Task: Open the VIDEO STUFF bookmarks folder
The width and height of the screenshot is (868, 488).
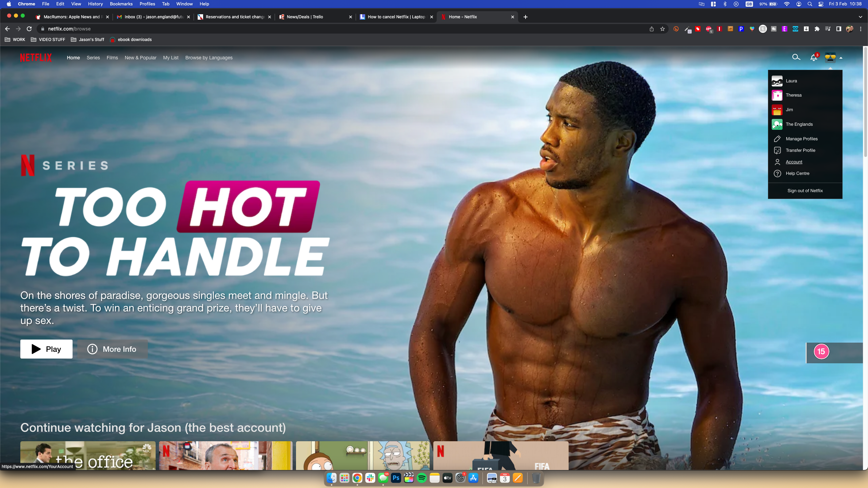Action: pos(48,40)
